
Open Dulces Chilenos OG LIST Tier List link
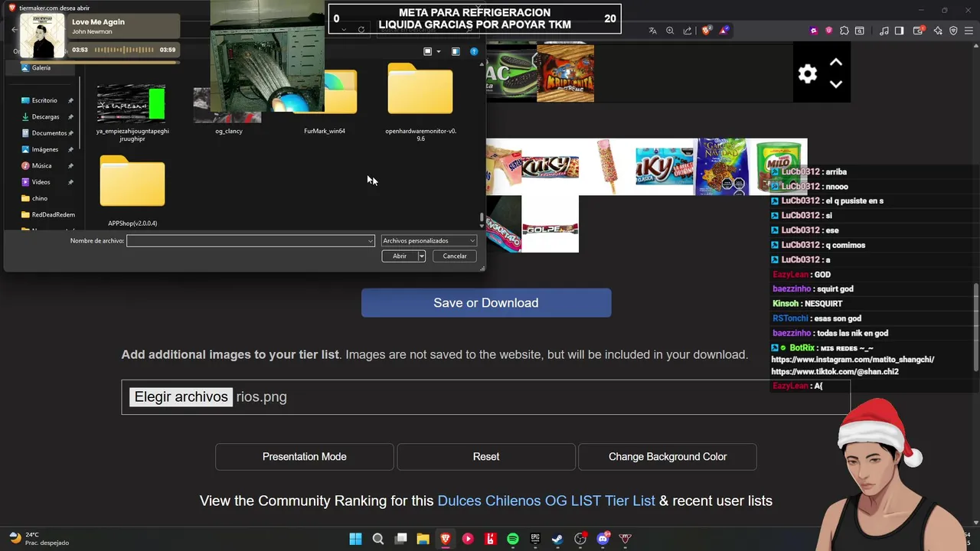tap(546, 501)
